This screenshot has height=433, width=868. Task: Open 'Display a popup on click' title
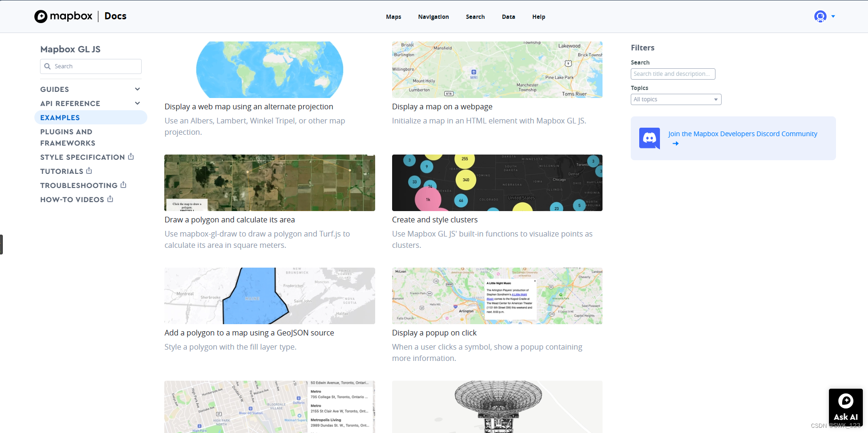(434, 333)
